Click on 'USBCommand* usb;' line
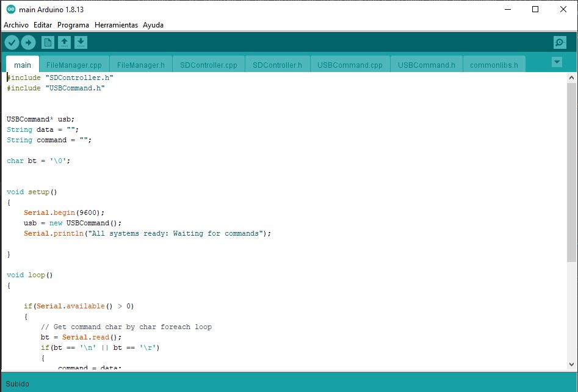The height and width of the screenshot is (392, 578). point(40,119)
